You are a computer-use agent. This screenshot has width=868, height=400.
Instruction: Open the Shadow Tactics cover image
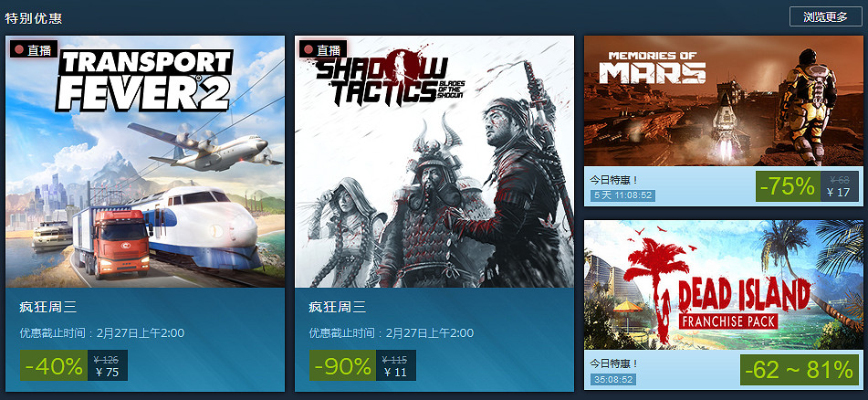point(434,162)
